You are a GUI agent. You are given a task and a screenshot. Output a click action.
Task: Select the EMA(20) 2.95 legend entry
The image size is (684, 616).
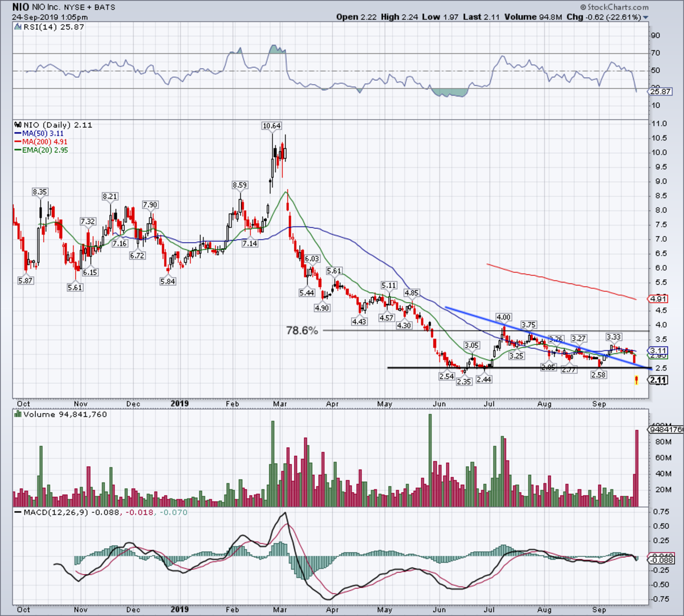pyautogui.click(x=42, y=150)
